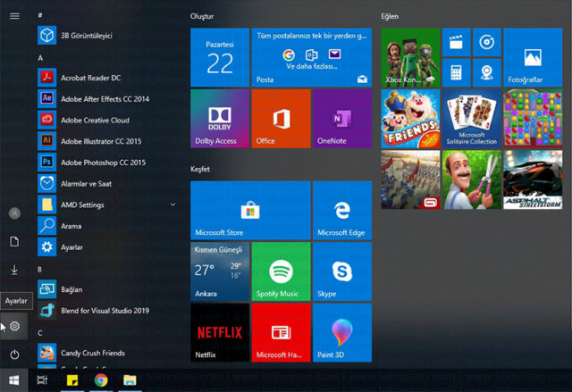Open the Camera webcam tile
This screenshot has height=392, width=572.
coord(487,73)
